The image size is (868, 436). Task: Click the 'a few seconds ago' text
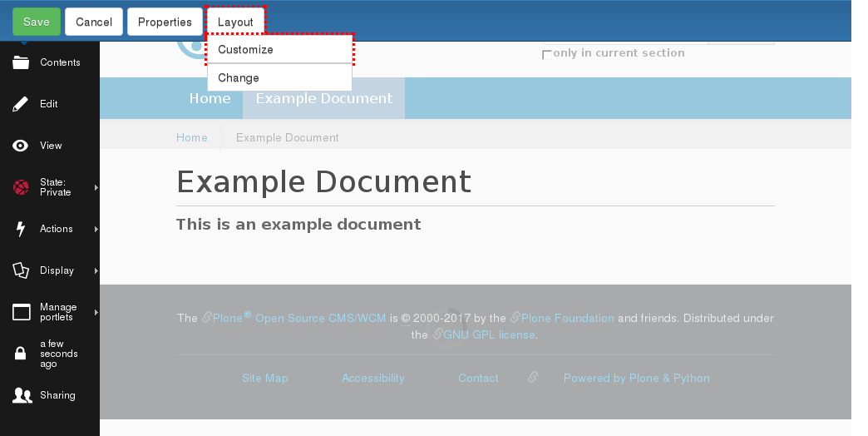click(x=59, y=354)
